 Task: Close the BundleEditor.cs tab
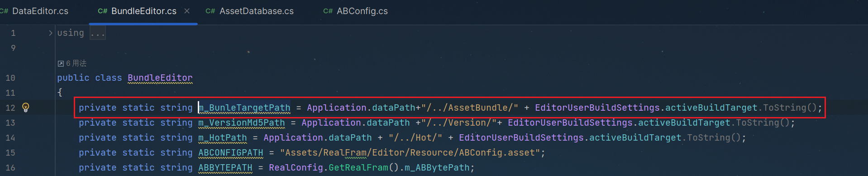[x=187, y=11]
